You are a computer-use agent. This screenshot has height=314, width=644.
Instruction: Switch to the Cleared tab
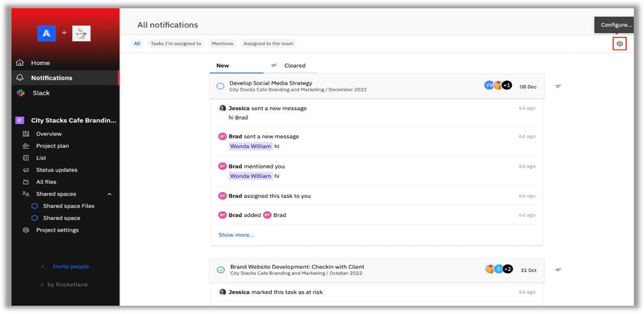point(294,66)
